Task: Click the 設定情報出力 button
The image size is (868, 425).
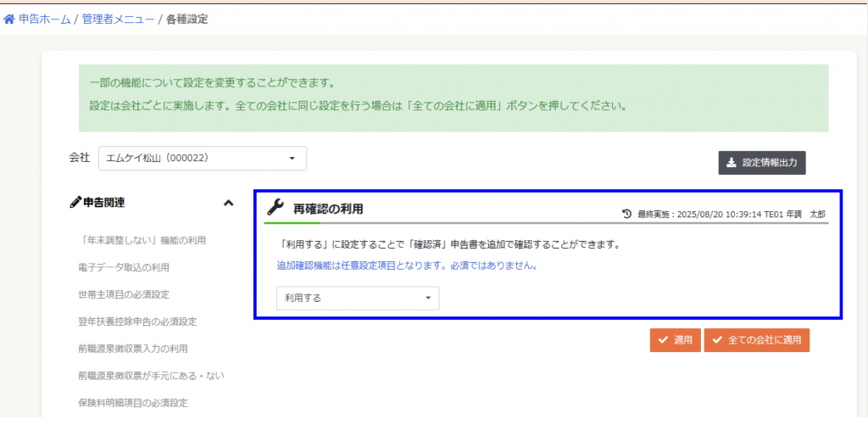Action: (x=762, y=163)
